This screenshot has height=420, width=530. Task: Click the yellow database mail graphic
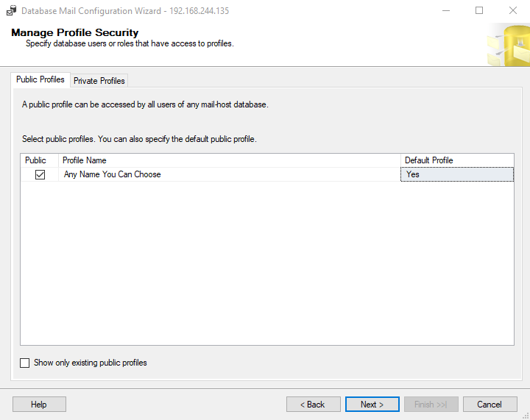[x=509, y=45]
